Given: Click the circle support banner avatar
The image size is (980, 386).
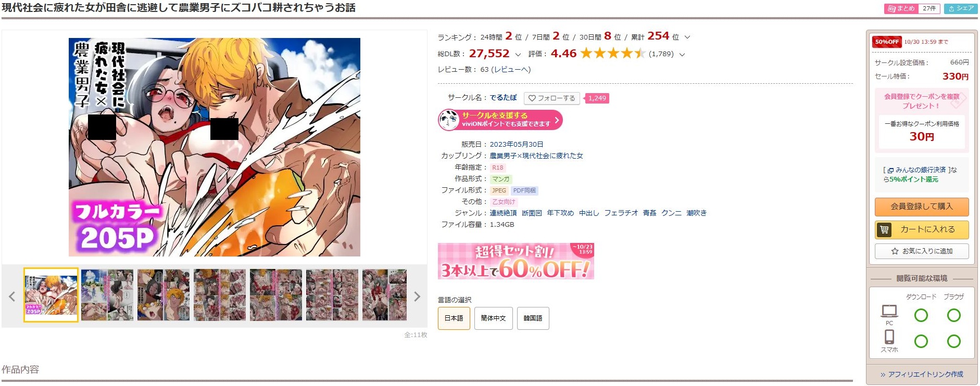Looking at the screenshot, I should tap(449, 120).
